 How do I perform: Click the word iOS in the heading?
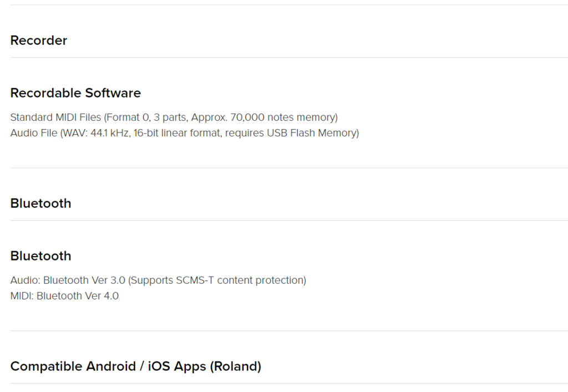[159, 366]
